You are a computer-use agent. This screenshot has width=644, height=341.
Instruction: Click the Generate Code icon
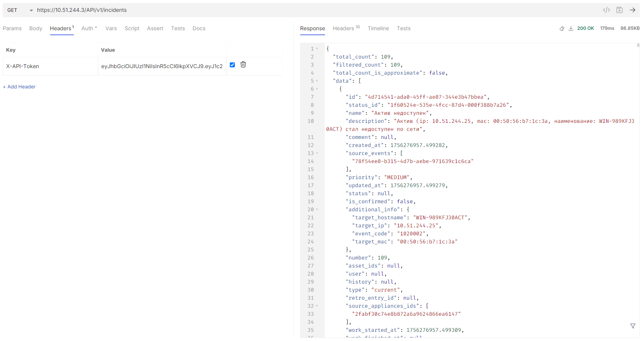point(606,10)
